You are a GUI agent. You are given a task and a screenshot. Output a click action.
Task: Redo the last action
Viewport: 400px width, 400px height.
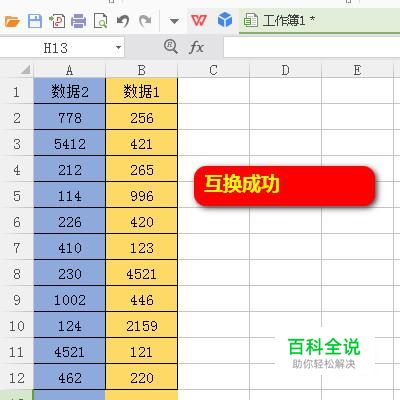click(x=145, y=21)
